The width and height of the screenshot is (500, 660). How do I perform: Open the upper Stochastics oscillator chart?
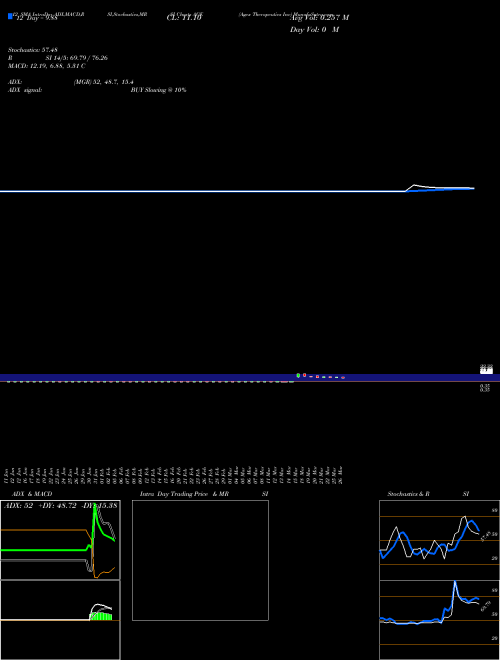(x=439, y=540)
